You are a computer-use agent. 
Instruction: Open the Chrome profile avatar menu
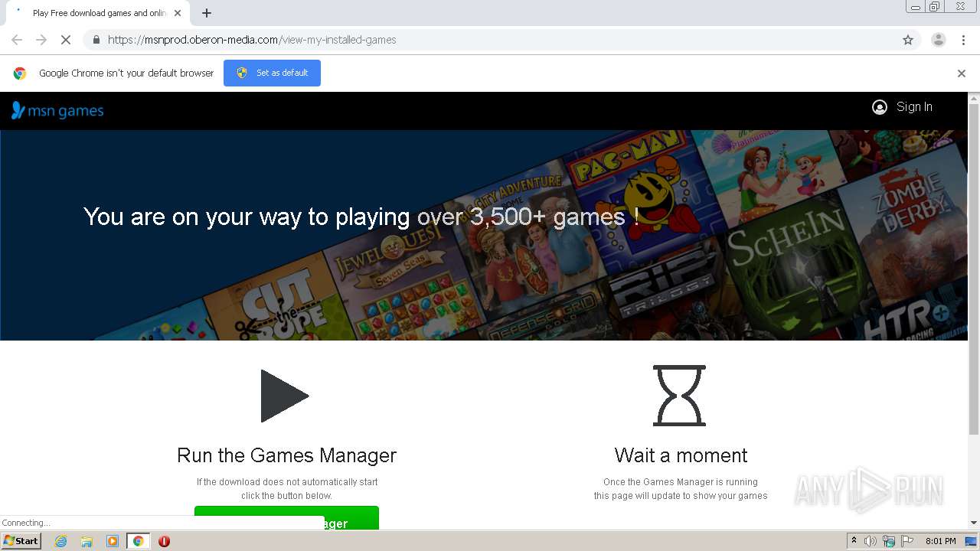pyautogui.click(x=938, y=40)
